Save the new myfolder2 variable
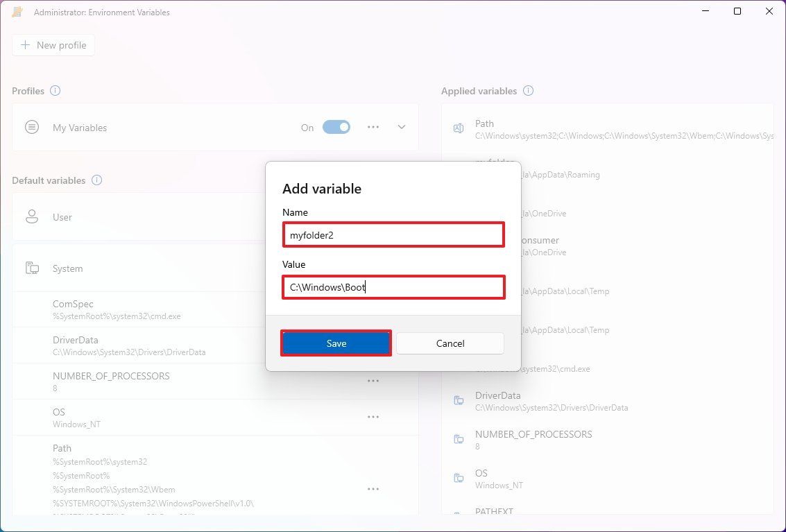This screenshot has width=786, height=532. point(336,343)
